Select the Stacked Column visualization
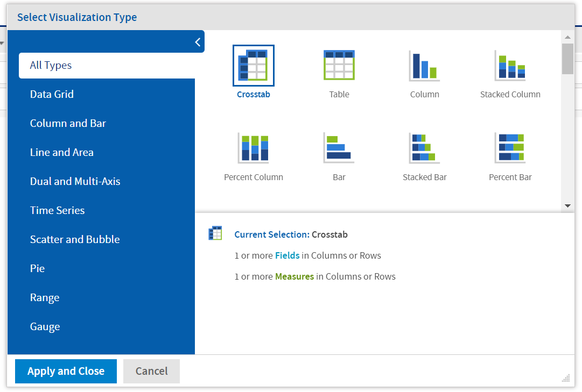This screenshot has height=392, width=582. [x=510, y=65]
